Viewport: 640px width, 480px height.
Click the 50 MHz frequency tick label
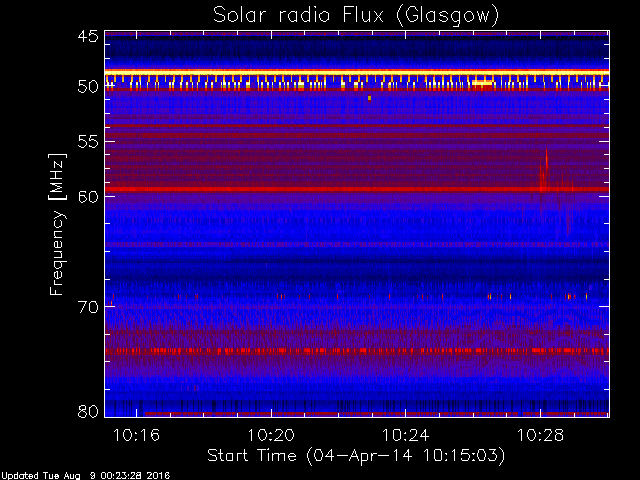tap(87, 87)
